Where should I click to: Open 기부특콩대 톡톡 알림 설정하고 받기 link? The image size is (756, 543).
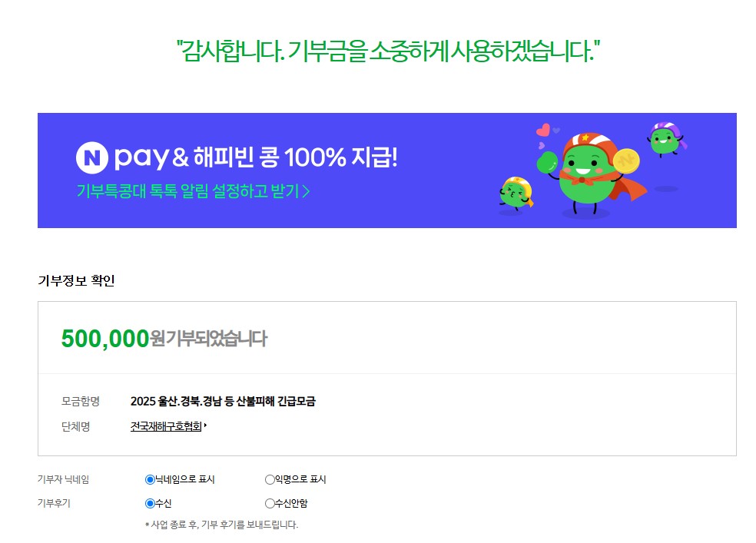click(x=193, y=191)
